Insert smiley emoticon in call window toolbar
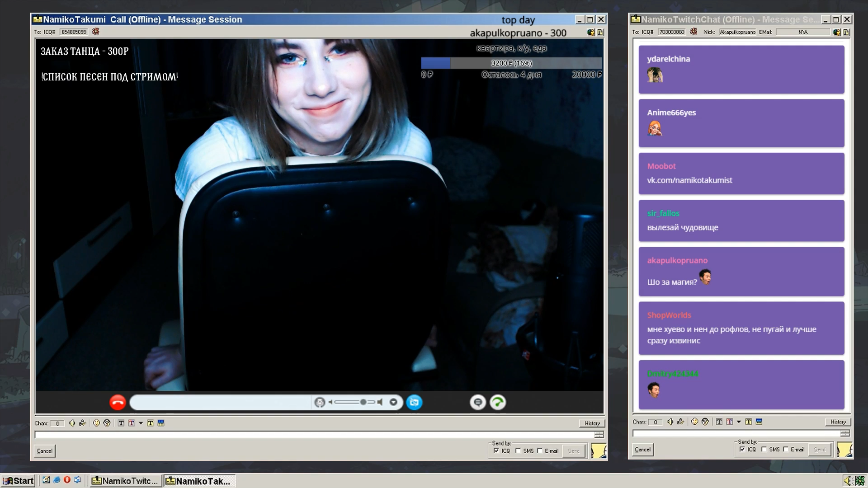The image size is (868, 488). (x=96, y=423)
